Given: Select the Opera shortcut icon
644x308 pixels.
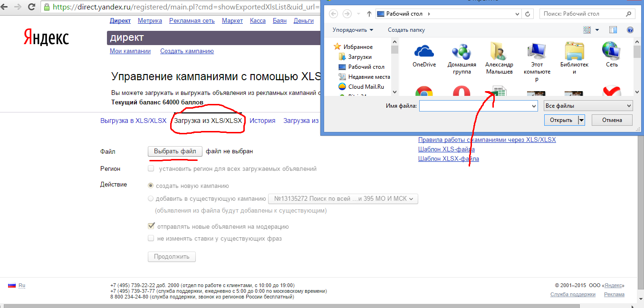Looking at the screenshot, I should click(461, 92).
